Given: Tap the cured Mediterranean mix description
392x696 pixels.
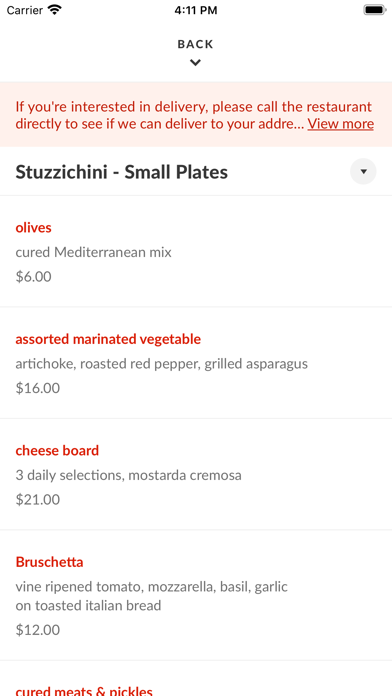Looking at the screenshot, I should (94, 252).
